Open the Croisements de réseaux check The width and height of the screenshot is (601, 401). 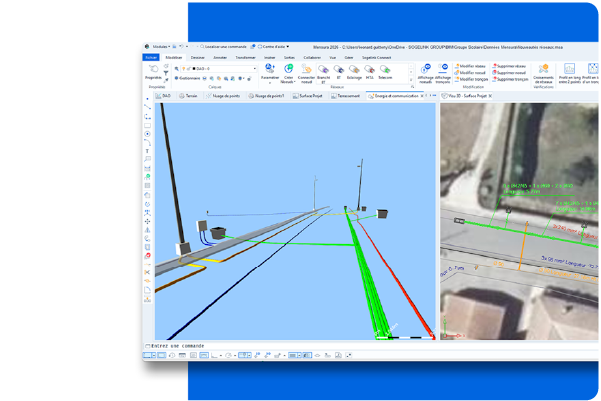click(543, 71)
